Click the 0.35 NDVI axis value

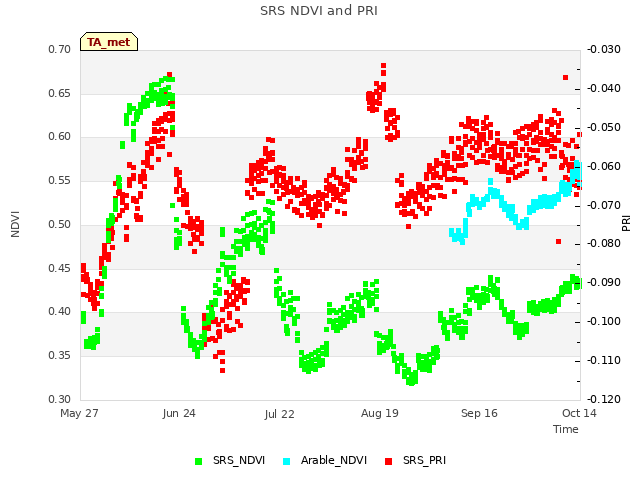(x=60, y=356)
